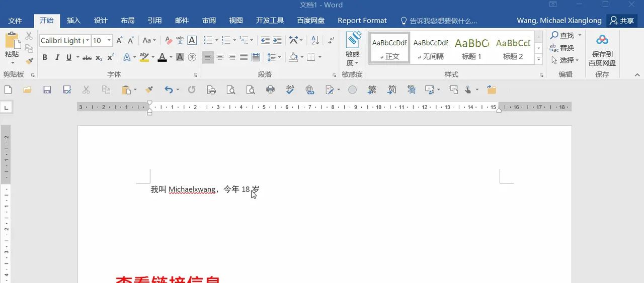644x283 pixels.
Task: Toggle Italic formatting
Action: pos(57,57)
